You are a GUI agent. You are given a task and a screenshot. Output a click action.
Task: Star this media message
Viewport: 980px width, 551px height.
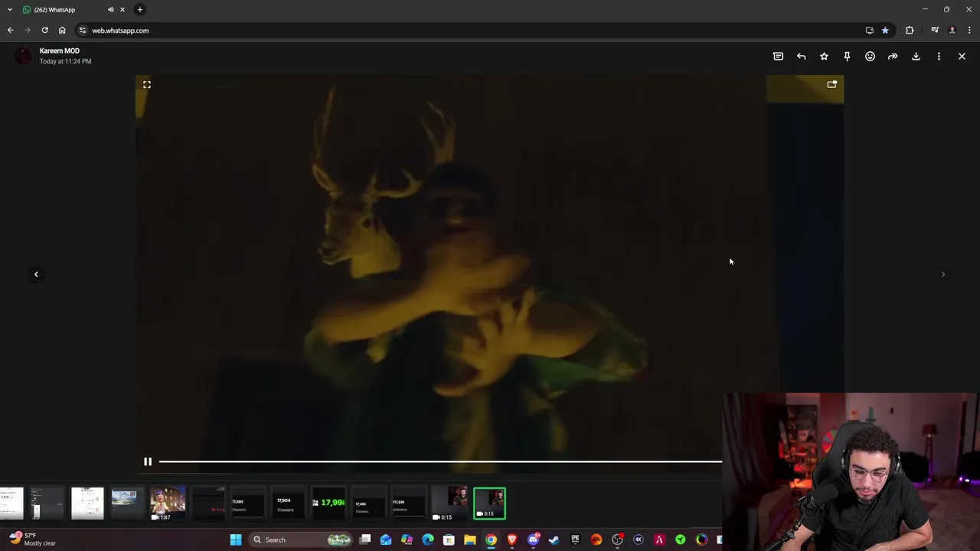pyautogui.click(x=824, y=56)
